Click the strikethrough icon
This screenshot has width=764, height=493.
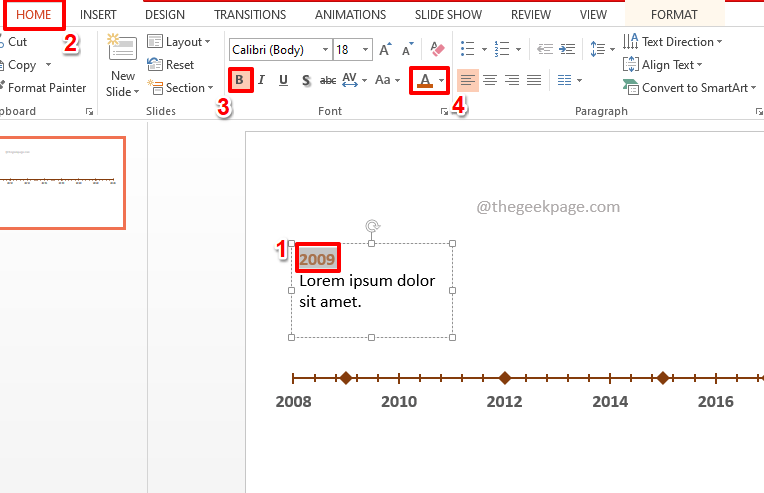tap(327, 80)
